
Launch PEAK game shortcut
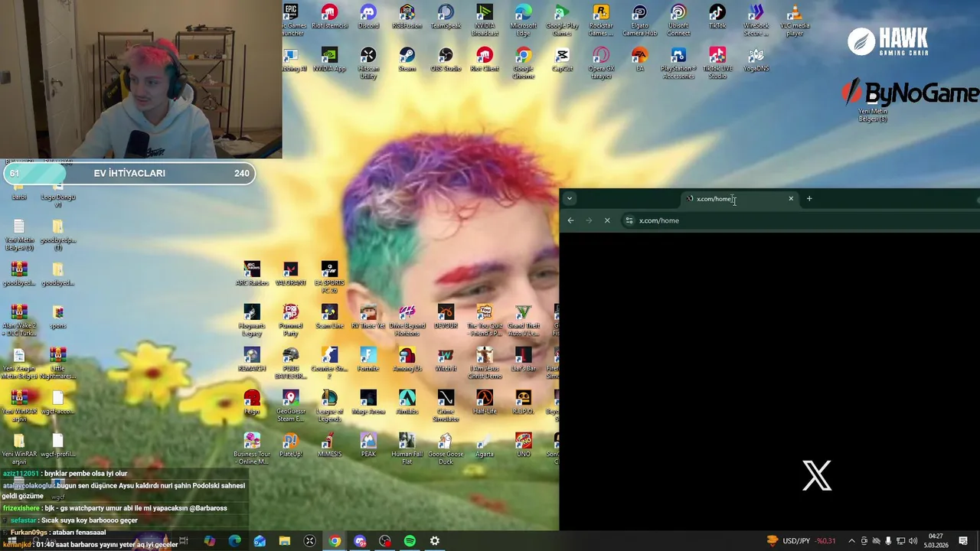click(368, 445)
